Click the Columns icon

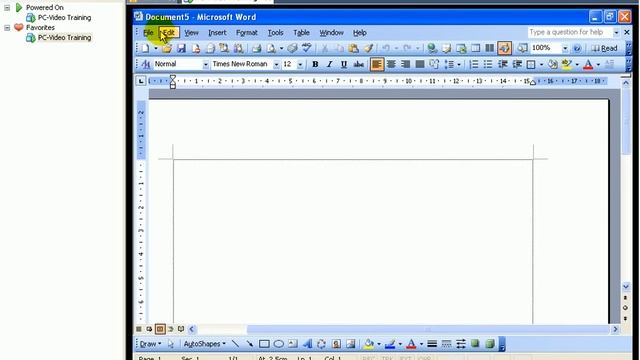pyautogui.click(x=489, y=48)
